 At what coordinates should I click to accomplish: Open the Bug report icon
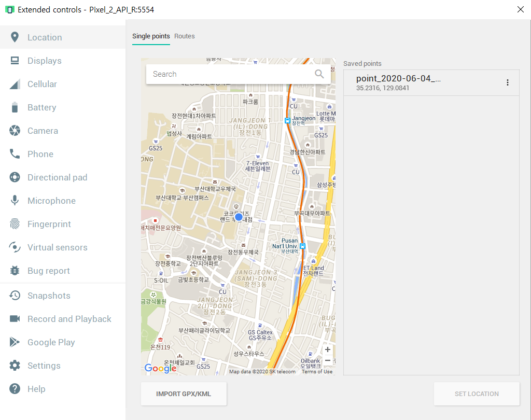tap(15, 271)
